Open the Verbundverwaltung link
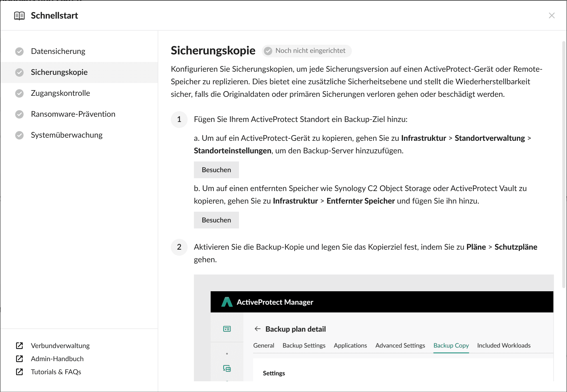Viewport: 567px width, 392px height. pyautogui.click(x=60, y=346)
